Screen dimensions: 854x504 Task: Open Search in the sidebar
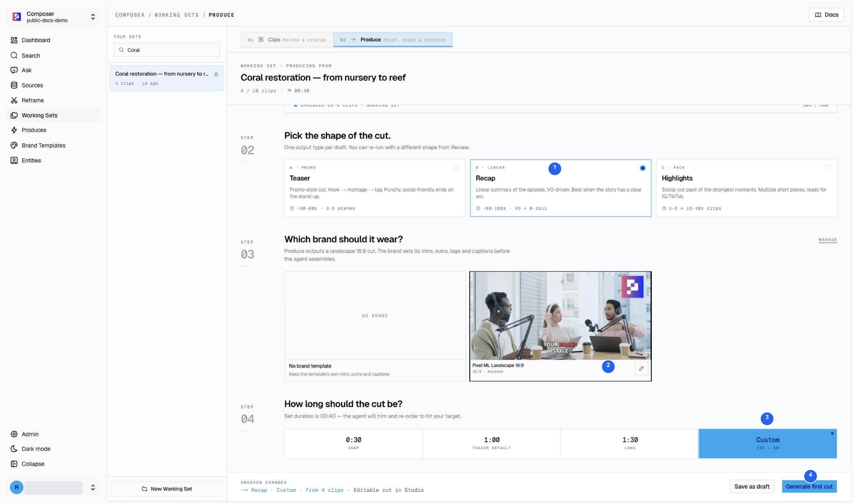pyautogui.click(x=53, y=55)
